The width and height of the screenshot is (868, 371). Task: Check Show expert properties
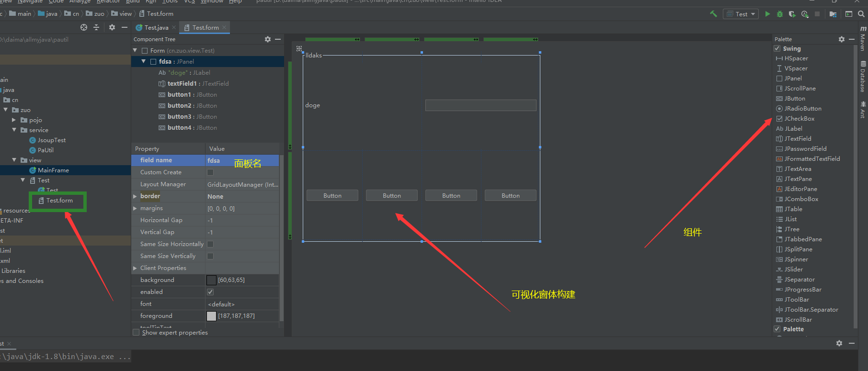point(136,332)
